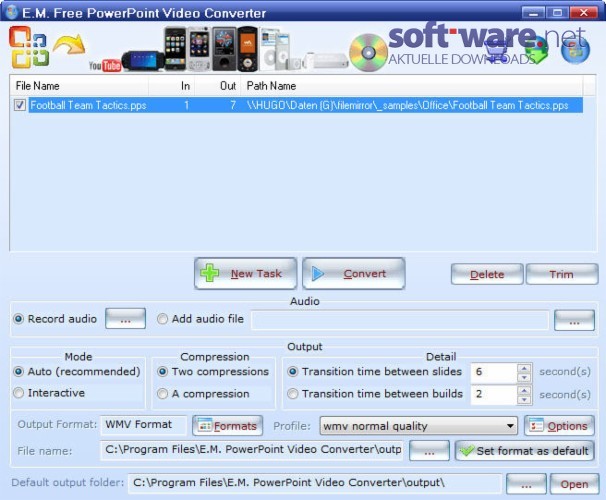Select the Apple TV box icon
Viewport: 606px width, 500px height.
point(328,60)
